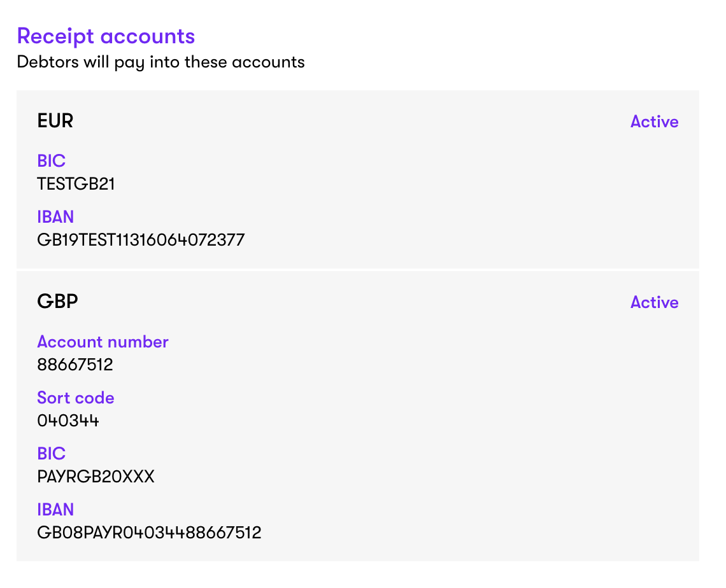Select the TESTGB21 BIC value

pyautogui.click(x=76, y=184)
